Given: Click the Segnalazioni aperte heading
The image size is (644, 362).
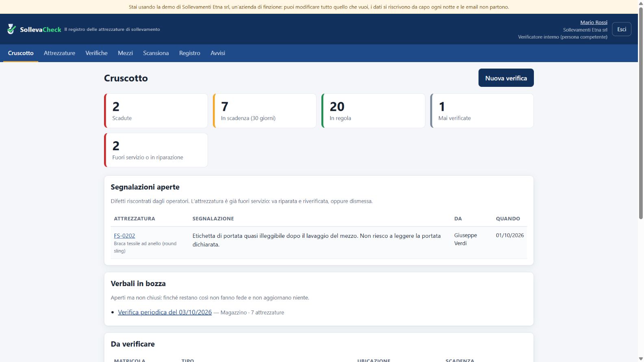Looking at the screenshot, I should pyautogui.click(x=145, y=187).
